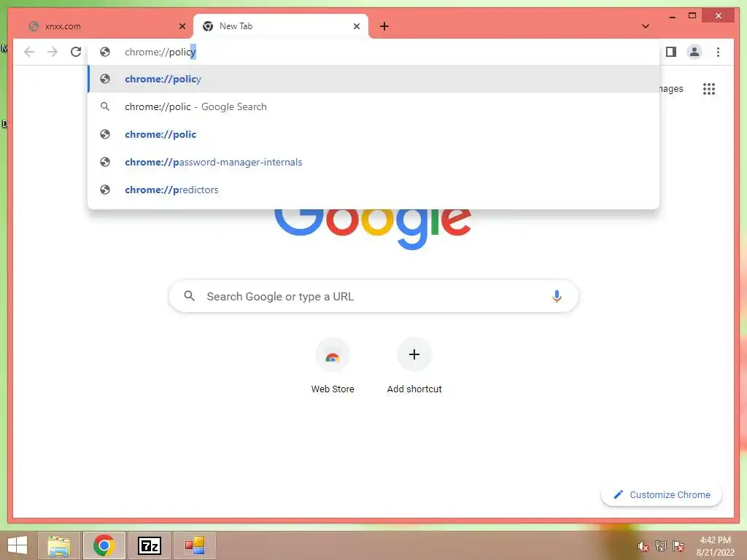This screenshot has width=747, height=560.
Task: Choose the chrome://policy suggestion
Action: click(373, 79)
